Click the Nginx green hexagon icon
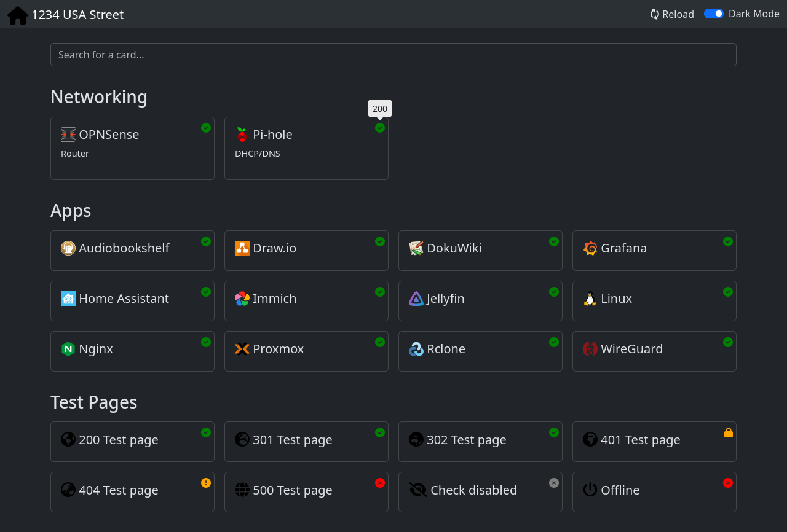 68,349
